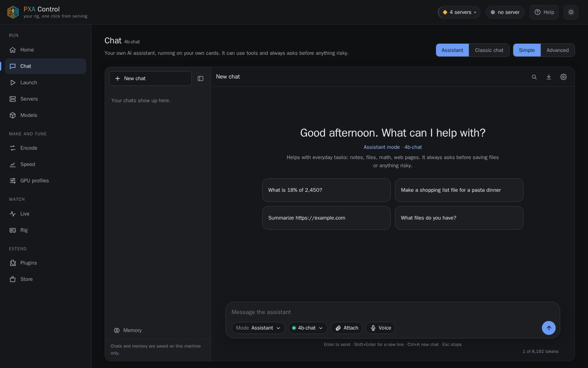The image size is (588, 368).
Task: Choose 'What files do you have?' suggestion
Action: coord(459,218)
